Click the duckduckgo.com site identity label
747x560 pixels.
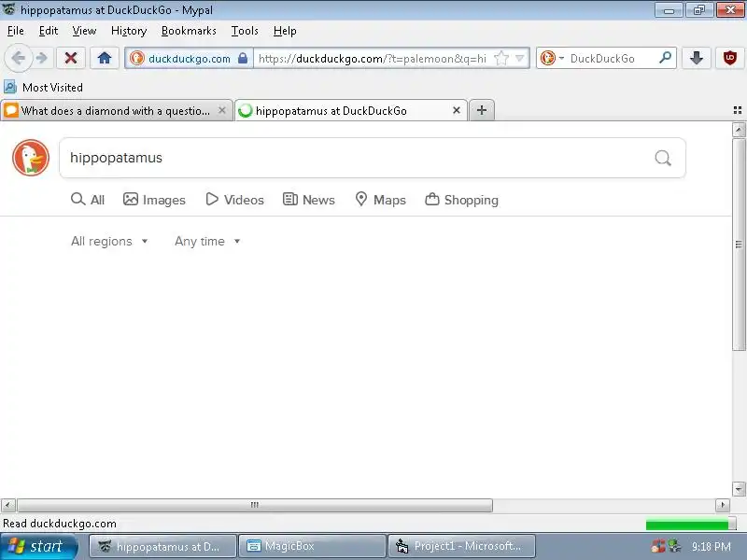coord(190,59)
